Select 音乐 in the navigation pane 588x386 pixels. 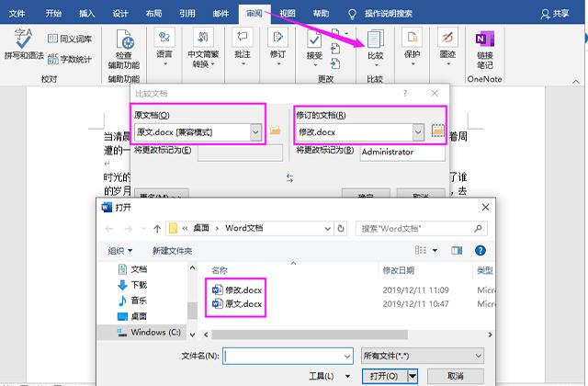coord(132,301)
